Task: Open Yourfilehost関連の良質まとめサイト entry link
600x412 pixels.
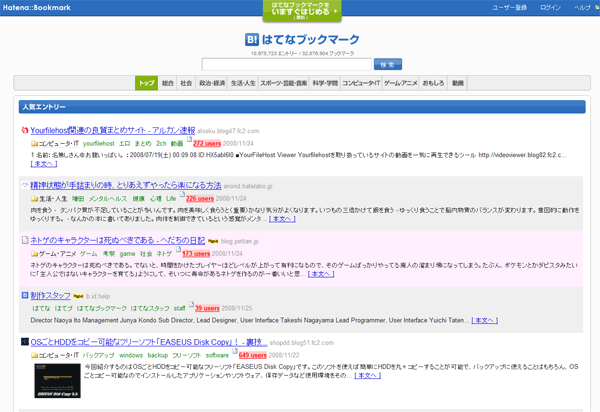Action: pyautogui.click(x=112, y=130)
